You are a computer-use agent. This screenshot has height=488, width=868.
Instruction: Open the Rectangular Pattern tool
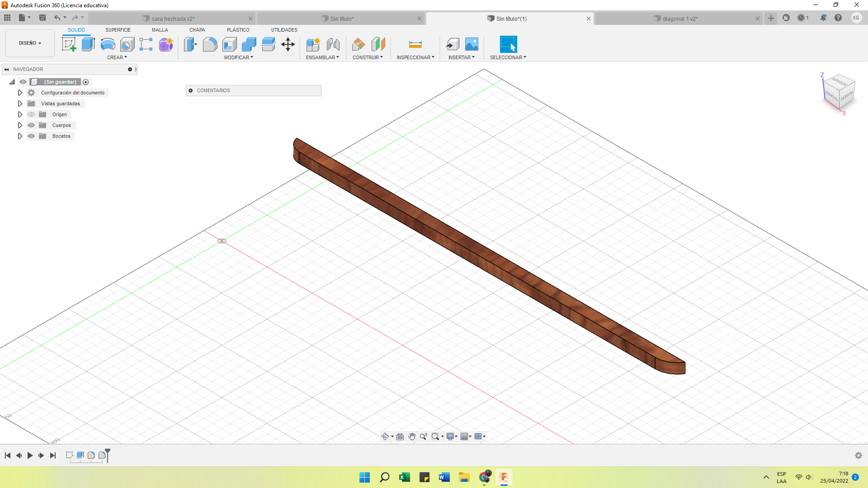click(x=146, y=44)
